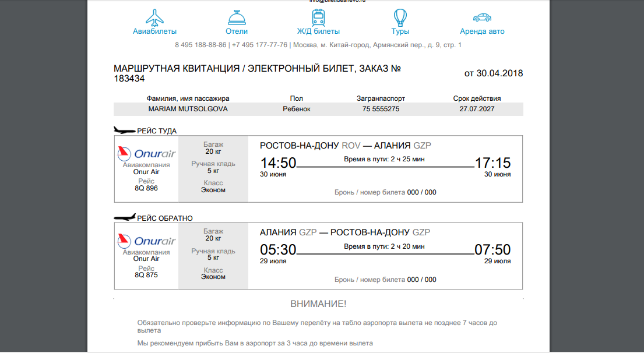Select flight number 8Q 875
The image size is (644, 353).
[146, 275]
